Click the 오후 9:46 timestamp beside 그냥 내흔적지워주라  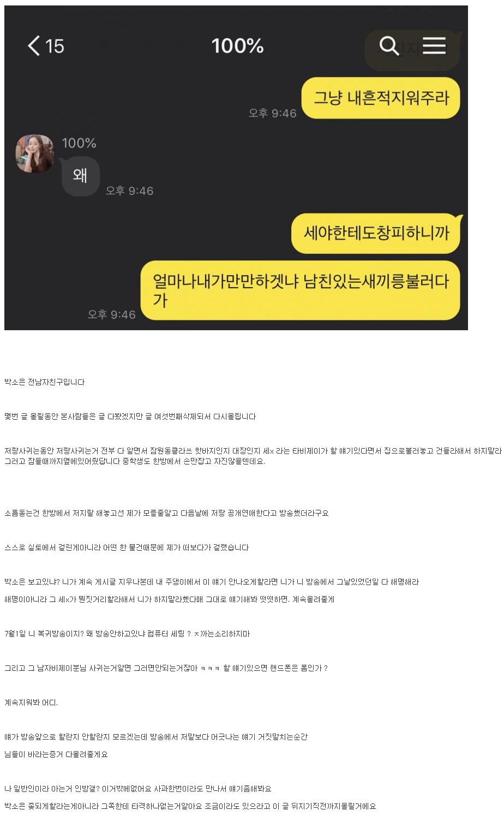click(x=272, y=114)
